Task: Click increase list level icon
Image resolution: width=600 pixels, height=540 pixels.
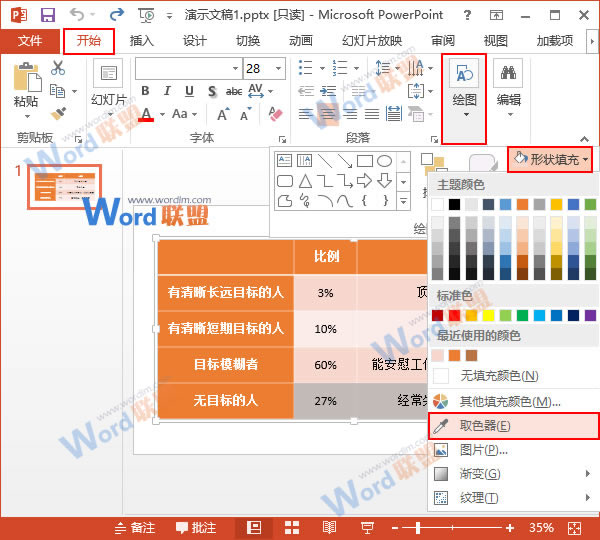Action: tap(328, 91)
